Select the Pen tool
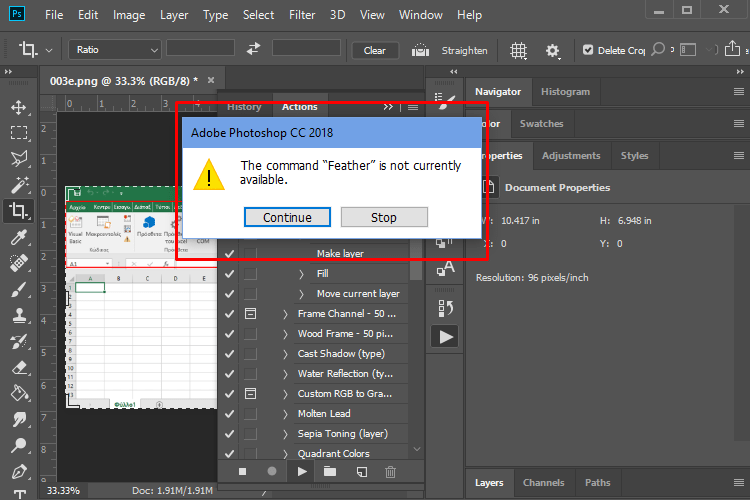Screen dimensions: 750x500 (19, 472)
